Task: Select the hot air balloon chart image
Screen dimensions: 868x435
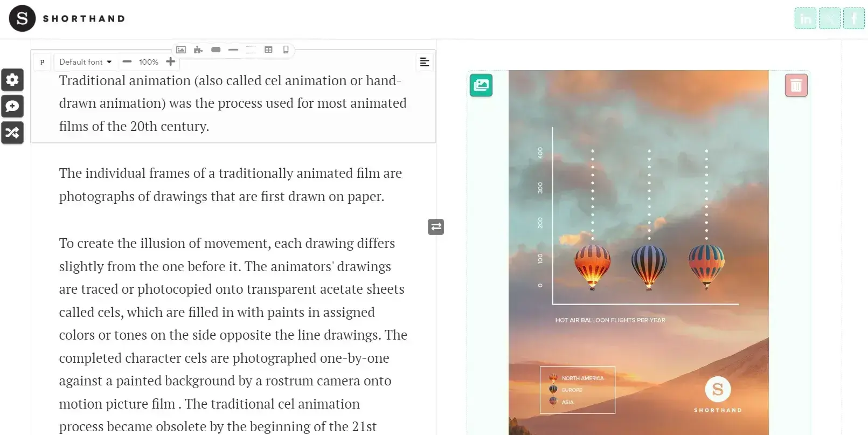Action: coord(638,252)
